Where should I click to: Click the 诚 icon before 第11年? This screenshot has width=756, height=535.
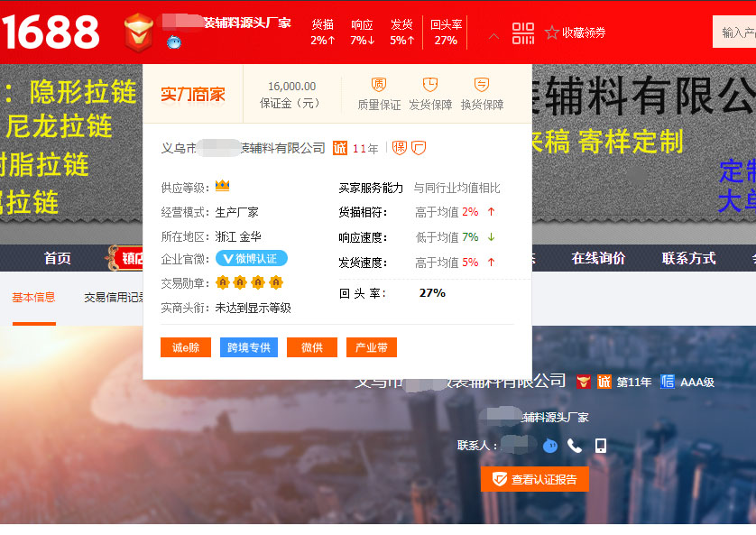604,382
